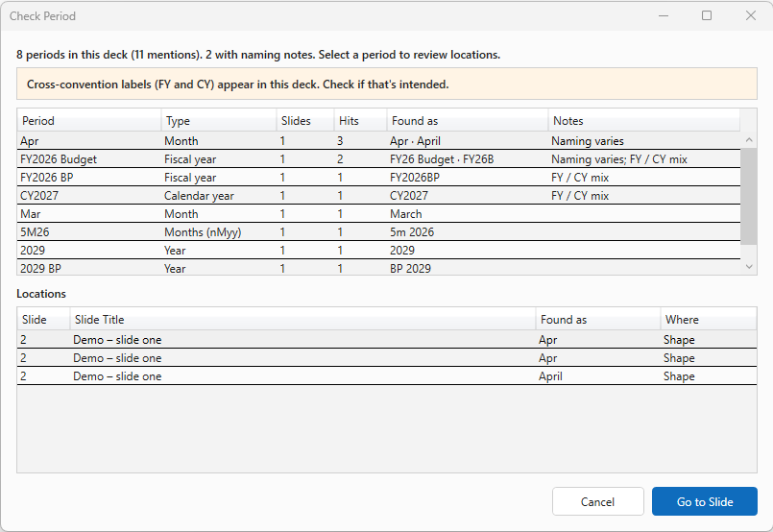Viewport: 773px width, 532px height.
Task: Click the Go to Slide button
Action: click(705, 501)
